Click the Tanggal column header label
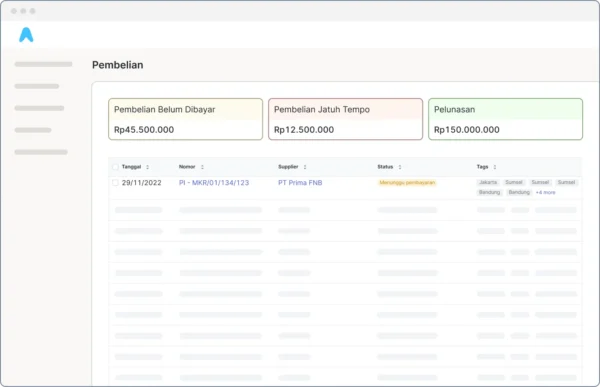The image size is (600, 387). 131,167
